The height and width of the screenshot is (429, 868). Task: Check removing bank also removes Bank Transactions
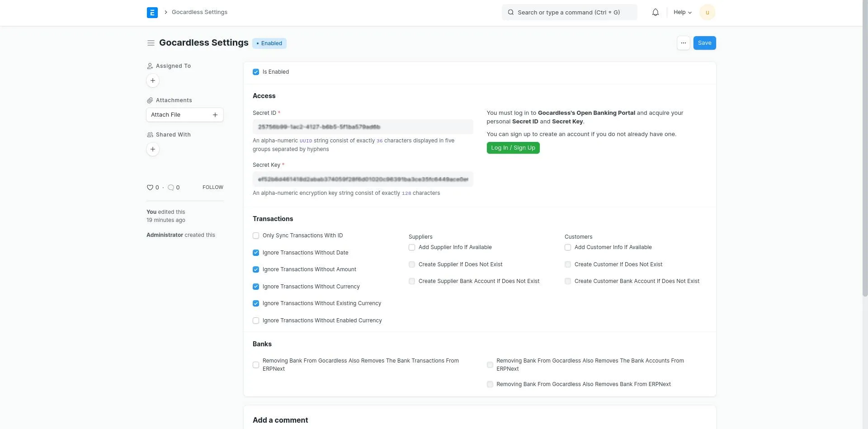(256, 365)
